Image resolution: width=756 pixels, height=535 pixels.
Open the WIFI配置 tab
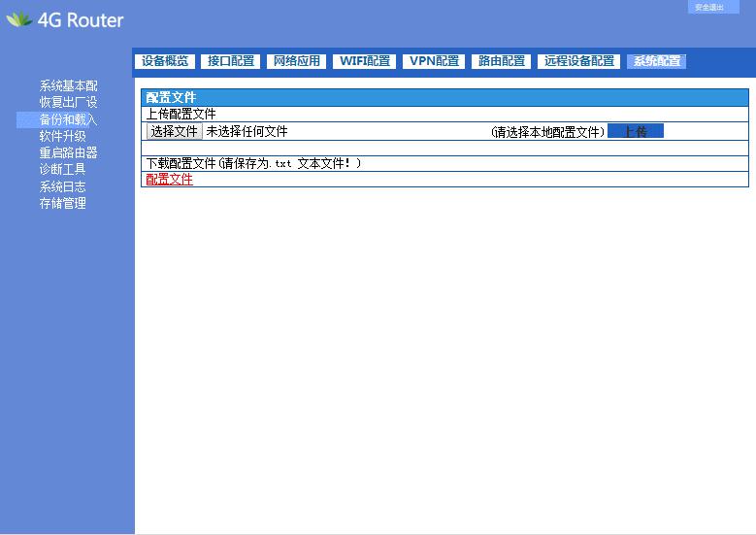point(365,61)
